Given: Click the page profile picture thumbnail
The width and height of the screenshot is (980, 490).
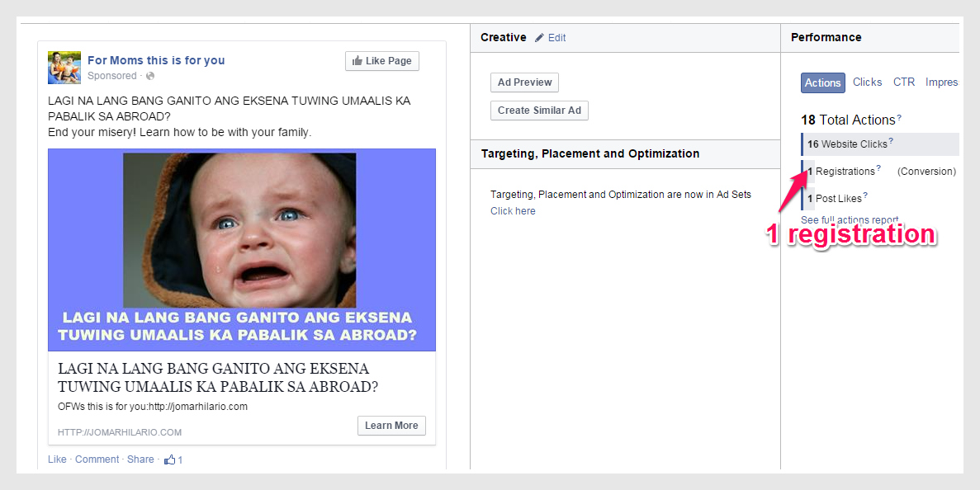Looking at the screenshot, I should coord(64,68).
